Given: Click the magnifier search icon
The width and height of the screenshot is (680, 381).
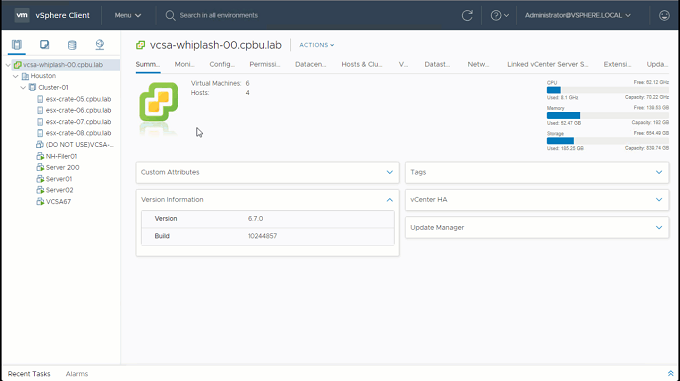Looking at the screenshot, I should 170,16.
